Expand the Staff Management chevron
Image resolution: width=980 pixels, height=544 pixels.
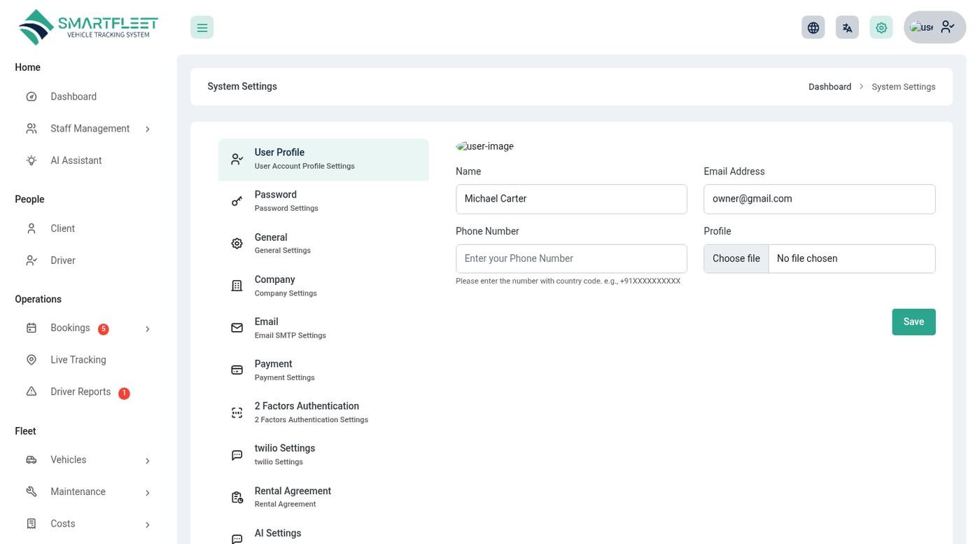click(x=148, y=129)
